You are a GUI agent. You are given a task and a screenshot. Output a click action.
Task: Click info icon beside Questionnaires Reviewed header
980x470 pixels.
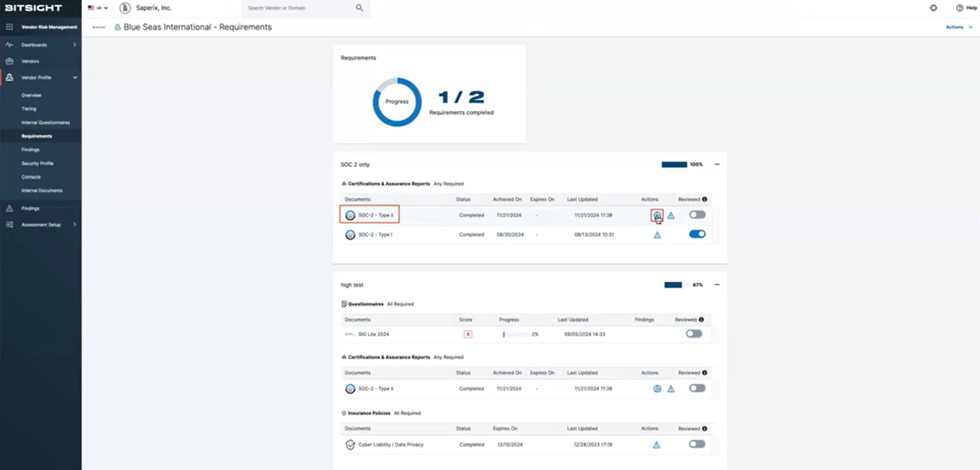coord(701,320)
